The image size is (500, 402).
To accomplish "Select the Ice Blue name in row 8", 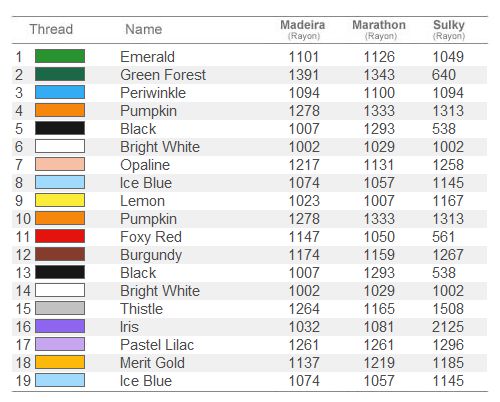I will click(146, 183).
